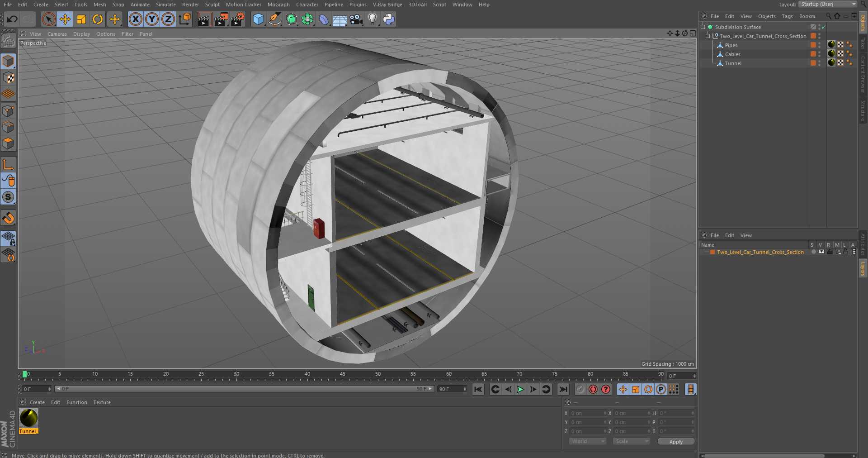Toggle layer visibility eye for Two_Level_Car_Tunnel_Cross_Section
The height and width of the screenshot is (458, 868).
click(x=821, y=252)
